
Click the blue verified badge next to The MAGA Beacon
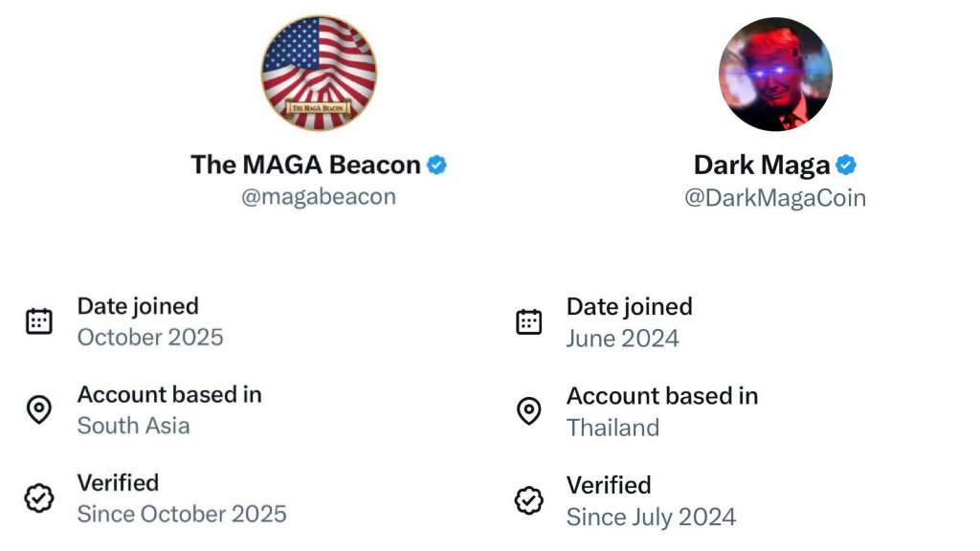pos(436,165)
